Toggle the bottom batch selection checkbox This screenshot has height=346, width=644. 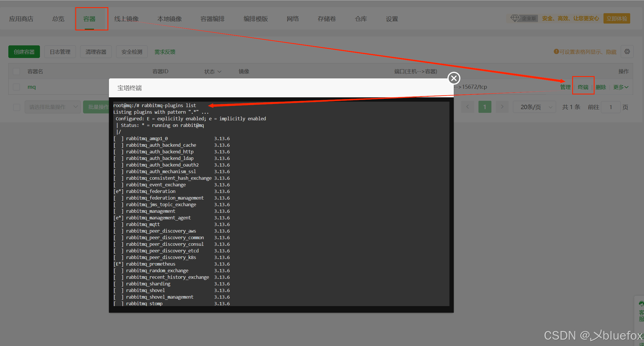coord(17,107)
